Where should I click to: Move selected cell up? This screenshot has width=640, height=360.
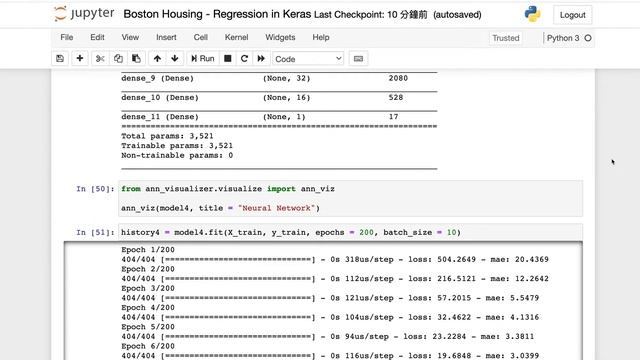click(157, 58)
